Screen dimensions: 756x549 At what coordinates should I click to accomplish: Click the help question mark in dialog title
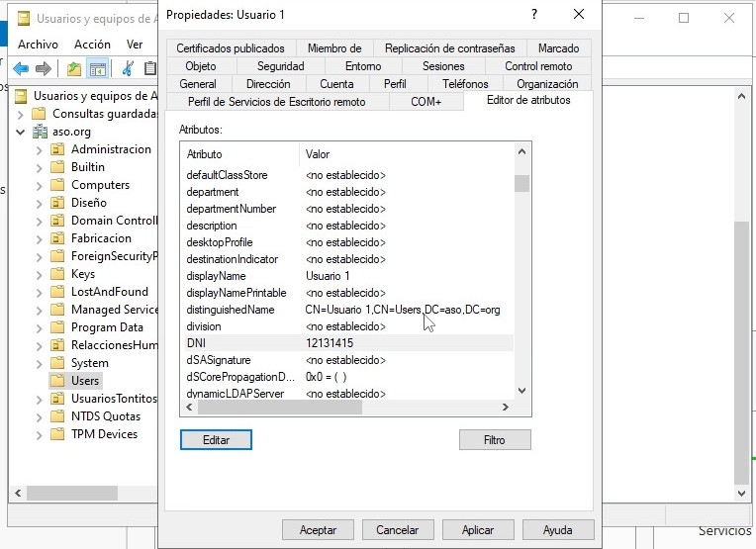pyautogui.click(x=534, y=14)
